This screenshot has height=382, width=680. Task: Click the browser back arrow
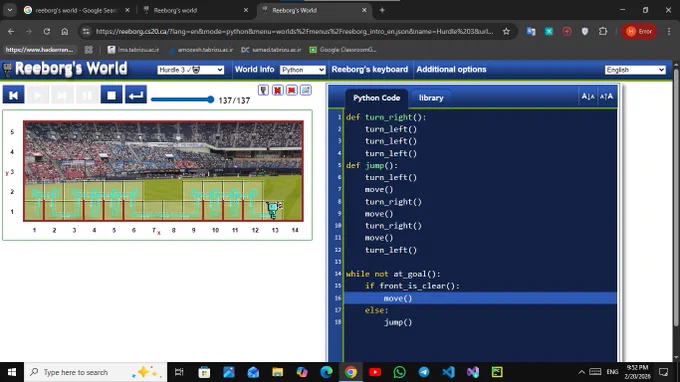pyautogui.click(x=11, y=31)
